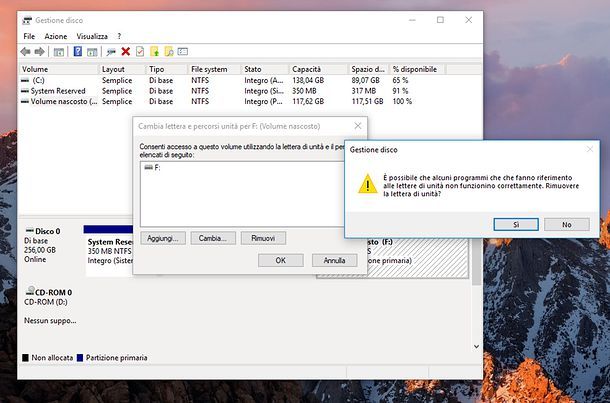Click the 100 % available cell

402,102
